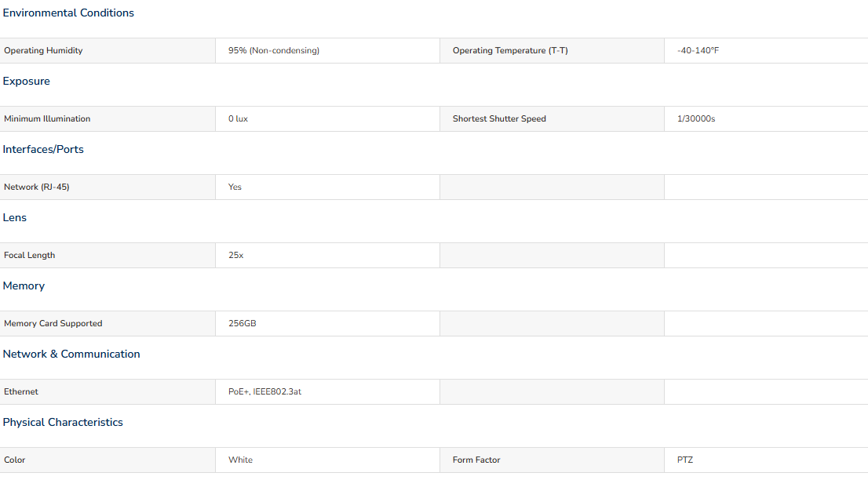Click the Interfaces/Ports section heading
This screenshot has height=480, width=868.
pyautogui.click(x=43, y=149)
